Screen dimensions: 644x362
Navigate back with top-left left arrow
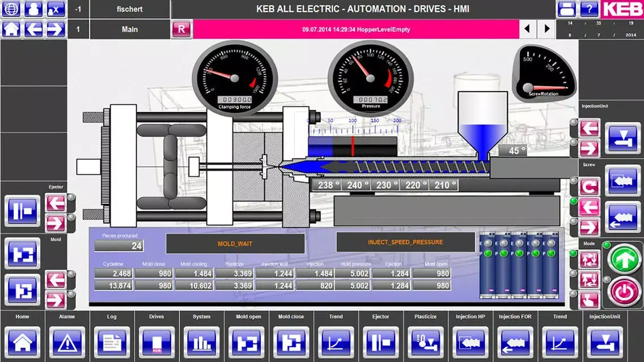[x=33, y=29]
